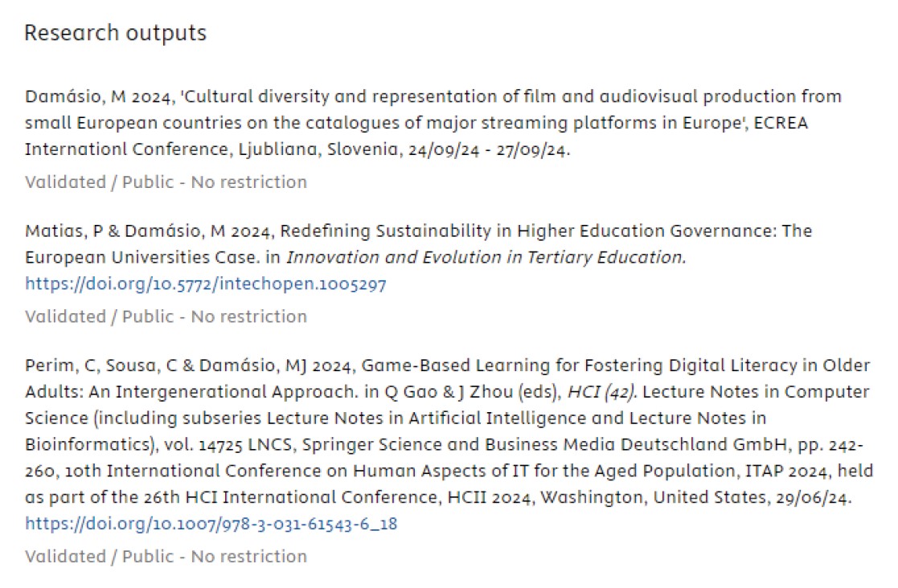898x588 pixels.
Task: Select the Cultural diversity conference paper entry
Action: 433,123
